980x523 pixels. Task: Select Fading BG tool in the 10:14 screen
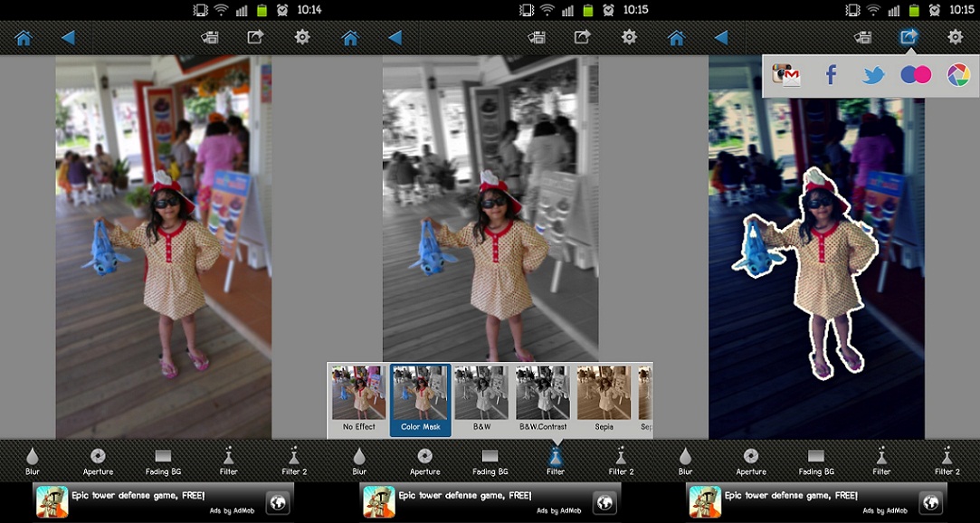163,461
